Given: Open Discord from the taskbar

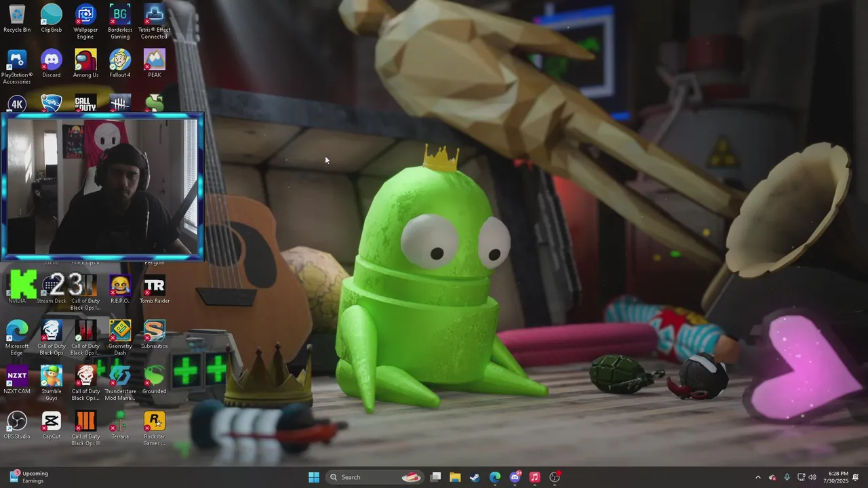Looking at the screenshot, I should click(x=515, y=477).
